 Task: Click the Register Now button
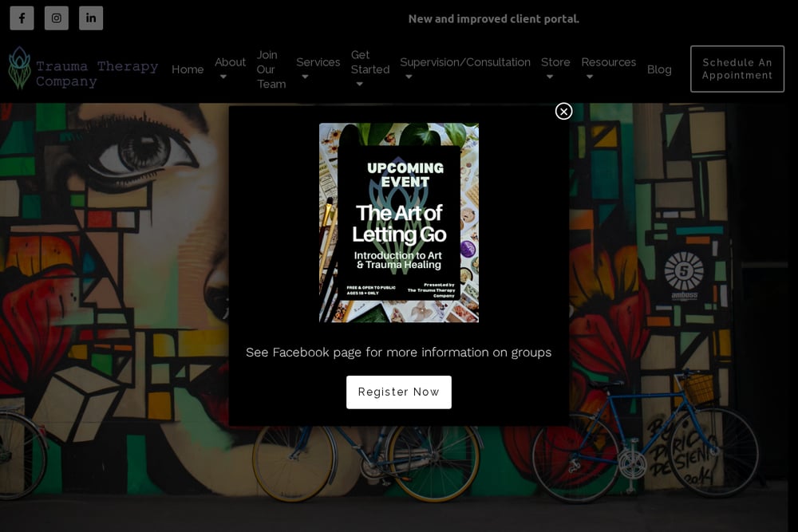point(398,392)
